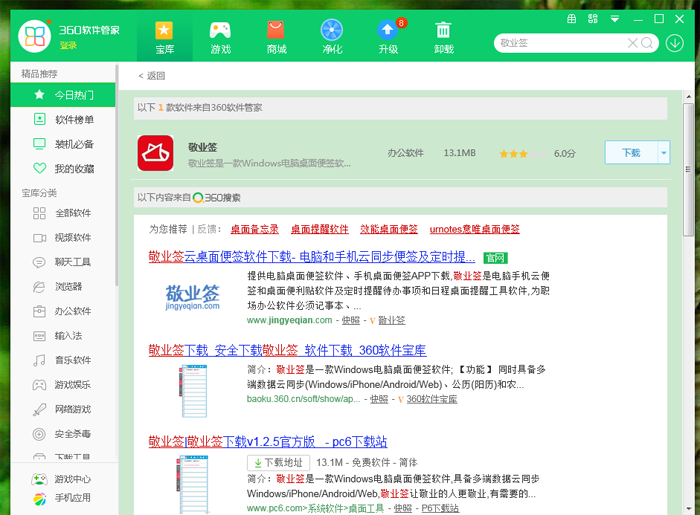Switch to the 商城 tab
This screenshot has width=700, height=515.
click(x=276, y=38)
